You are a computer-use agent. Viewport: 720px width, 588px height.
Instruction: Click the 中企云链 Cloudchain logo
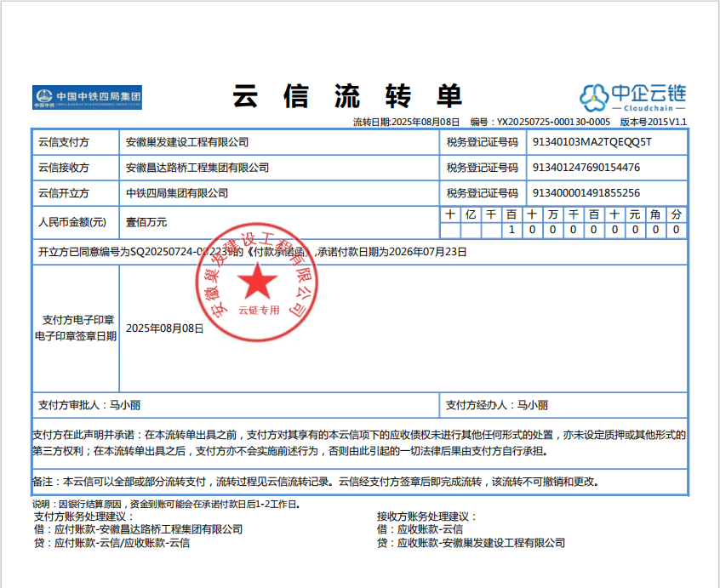(633, 97)
